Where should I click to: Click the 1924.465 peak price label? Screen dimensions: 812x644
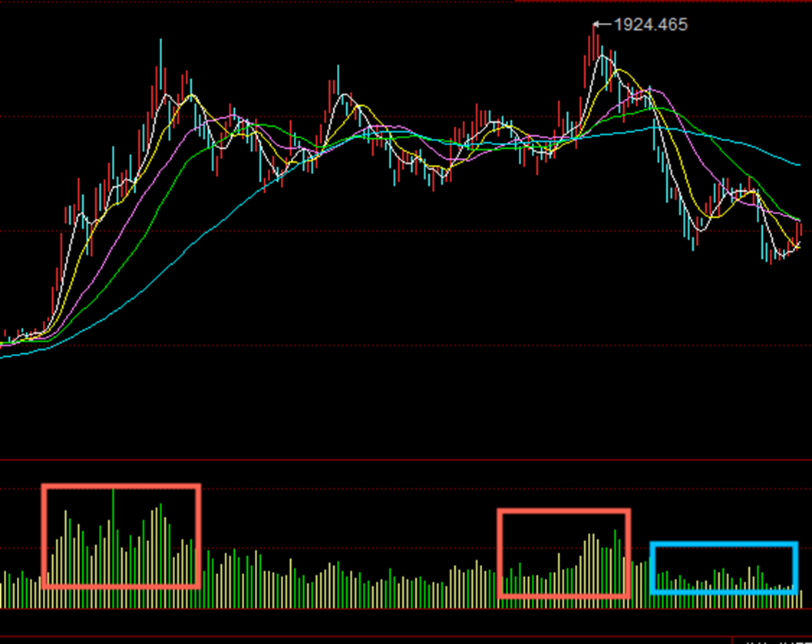pos(651,25)
